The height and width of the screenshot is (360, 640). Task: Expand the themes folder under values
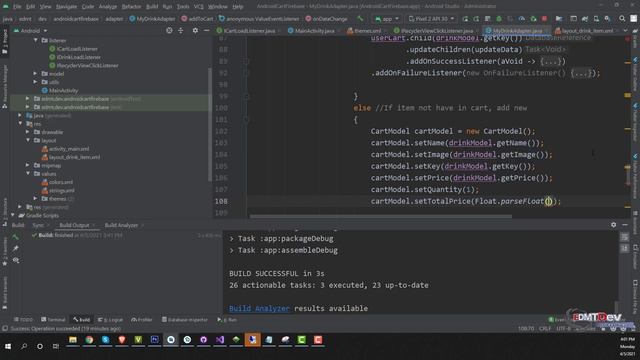[36, 199]
